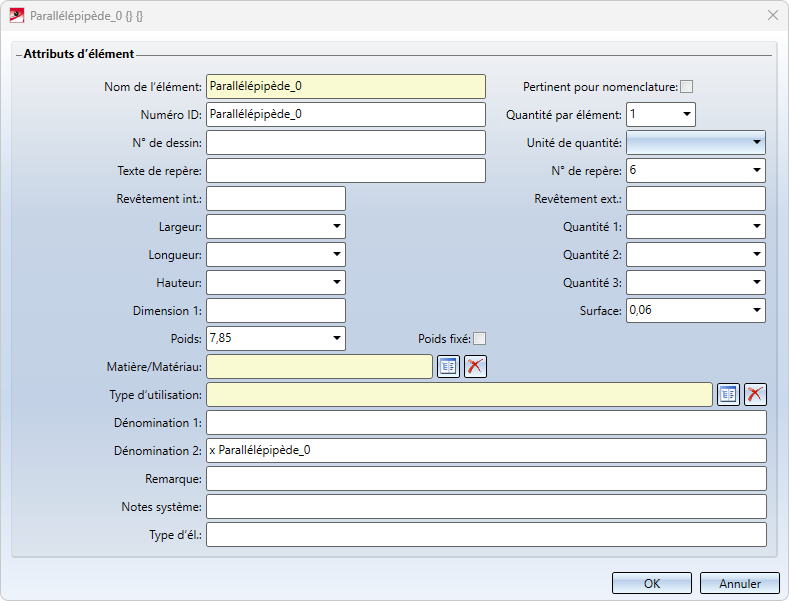Image resolution: width=789 pixels, height=601 pixels.
Task: Click the application icon in the title bar
Action: click(16, 16)
